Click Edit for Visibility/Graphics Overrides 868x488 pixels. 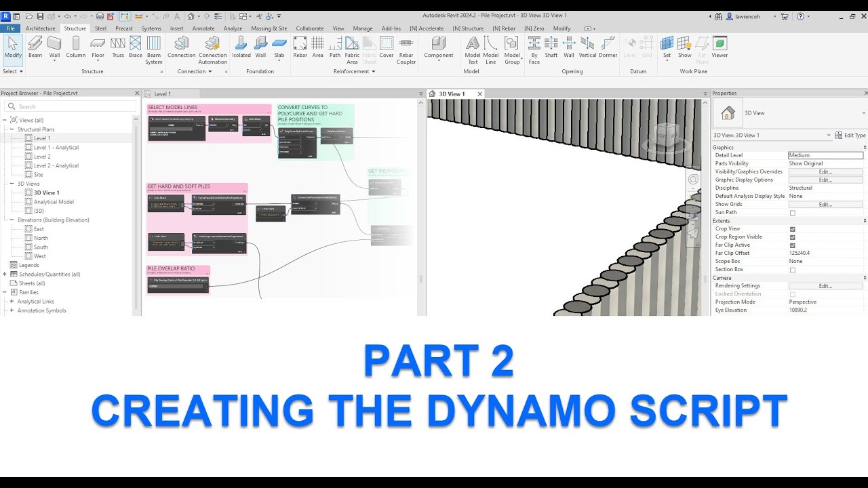coord(825,171)
